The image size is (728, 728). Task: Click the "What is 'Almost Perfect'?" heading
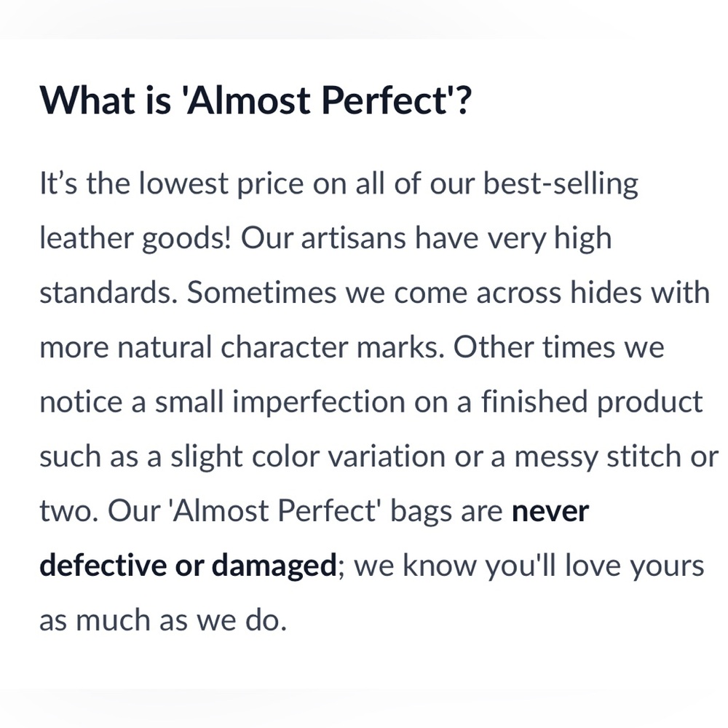pyautogui.click(x=256, y=100)
